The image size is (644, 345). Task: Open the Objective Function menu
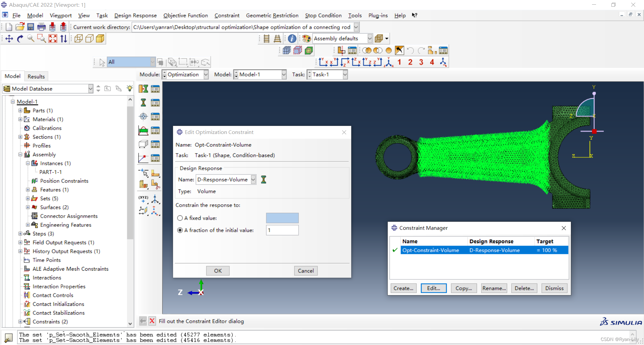[185, 15]
